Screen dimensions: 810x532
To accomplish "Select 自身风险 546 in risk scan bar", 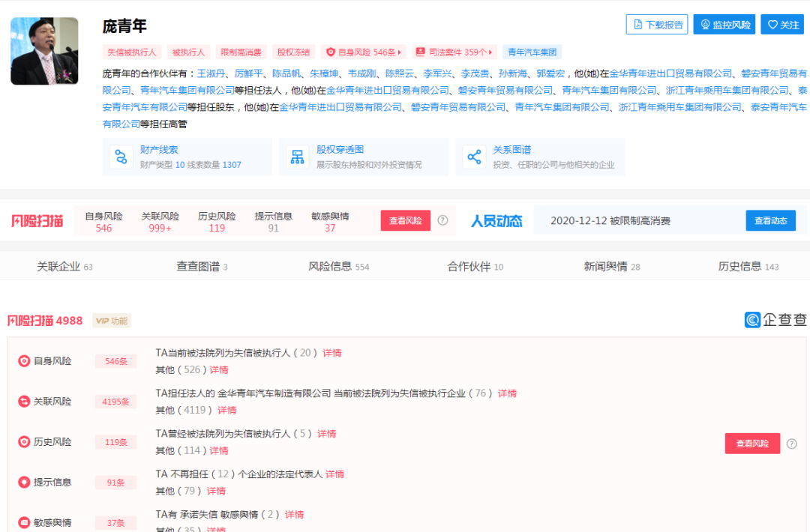I will [x=103, y=222].
